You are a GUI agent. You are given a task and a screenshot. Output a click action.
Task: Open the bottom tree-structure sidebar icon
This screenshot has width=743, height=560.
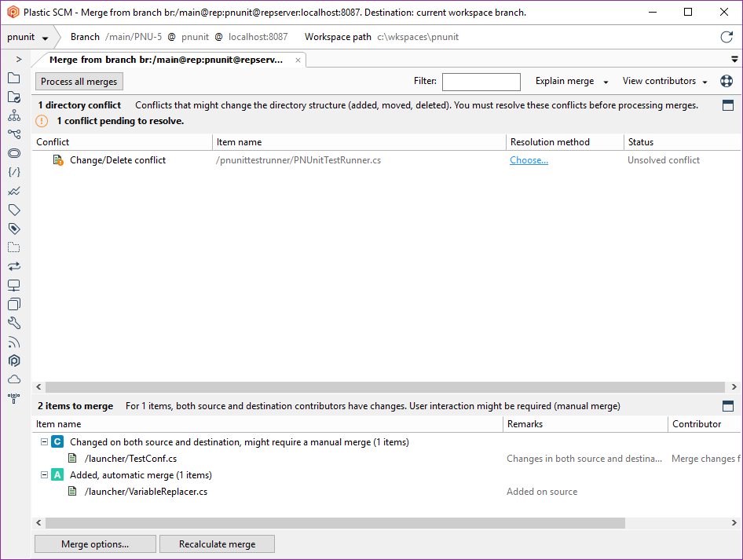[14, 398]
